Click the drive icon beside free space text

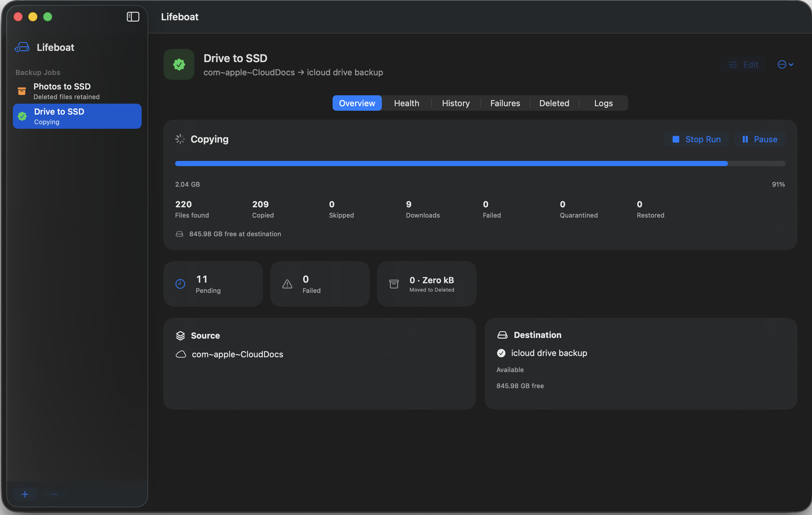[179, 234]
